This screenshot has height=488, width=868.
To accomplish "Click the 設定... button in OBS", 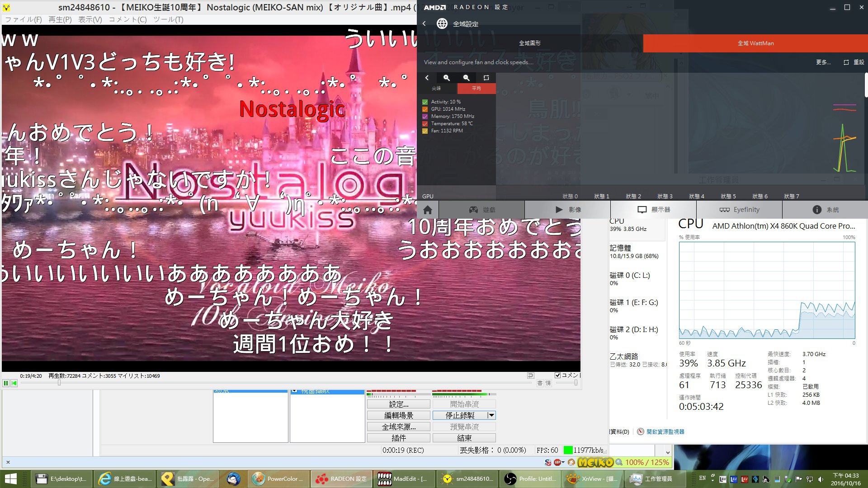I will point(399,404).
